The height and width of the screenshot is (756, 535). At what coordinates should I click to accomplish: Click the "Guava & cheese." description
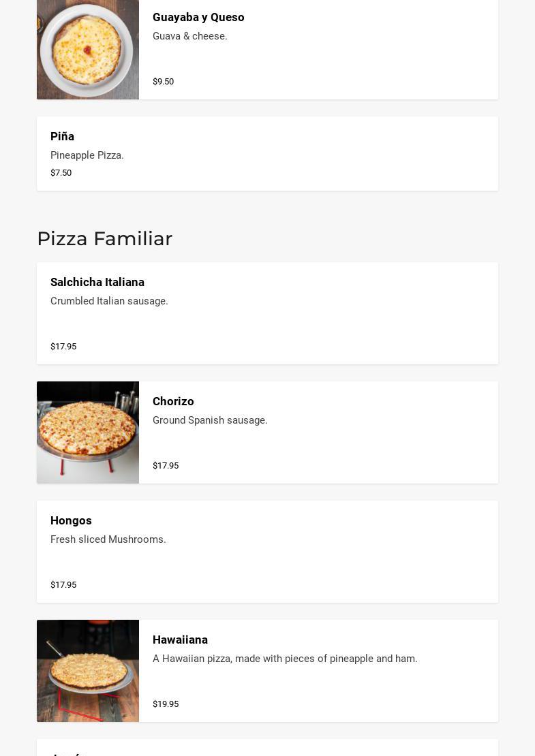tap(189, 36)
